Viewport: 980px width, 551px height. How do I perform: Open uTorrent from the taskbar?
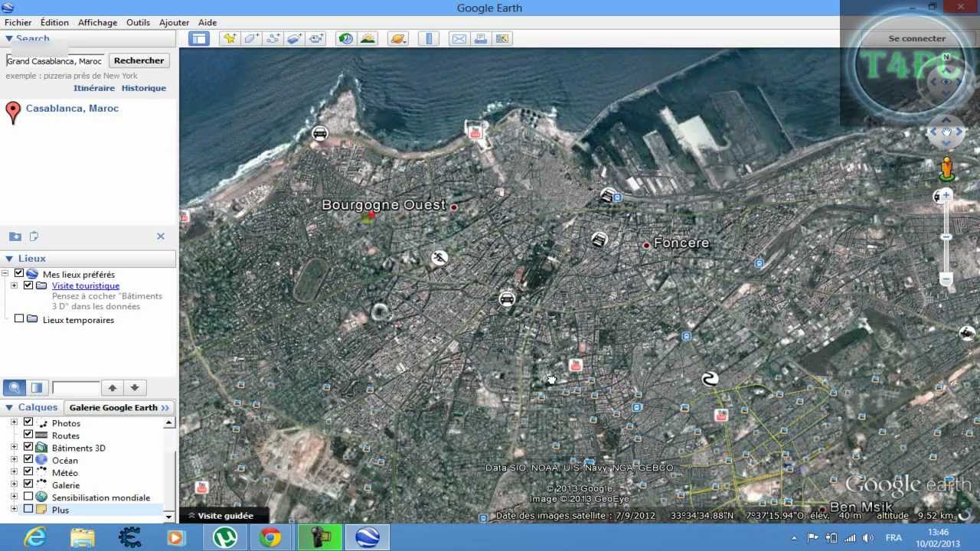pyautogui.click(x=224, y=537)
